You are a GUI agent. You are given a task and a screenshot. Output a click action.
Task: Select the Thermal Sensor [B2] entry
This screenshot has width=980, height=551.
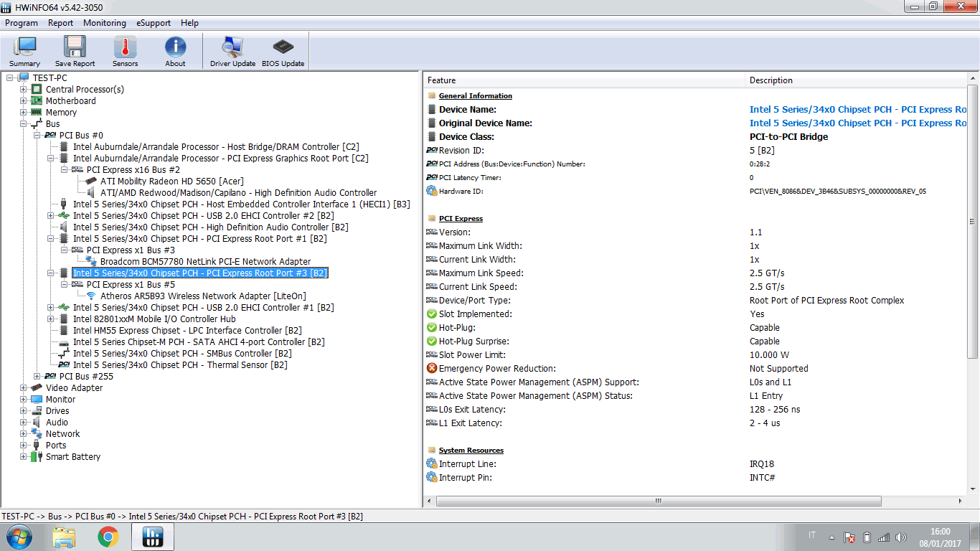(180, 364)
